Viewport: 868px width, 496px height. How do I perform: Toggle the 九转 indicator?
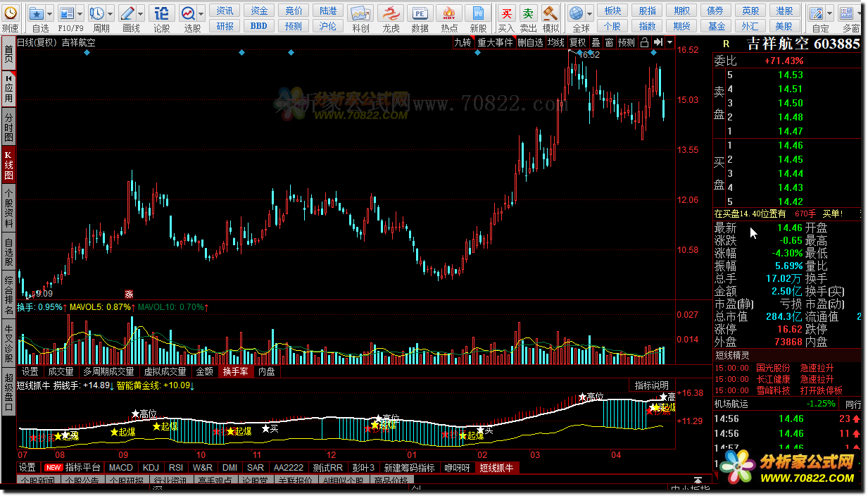[463, 42]
